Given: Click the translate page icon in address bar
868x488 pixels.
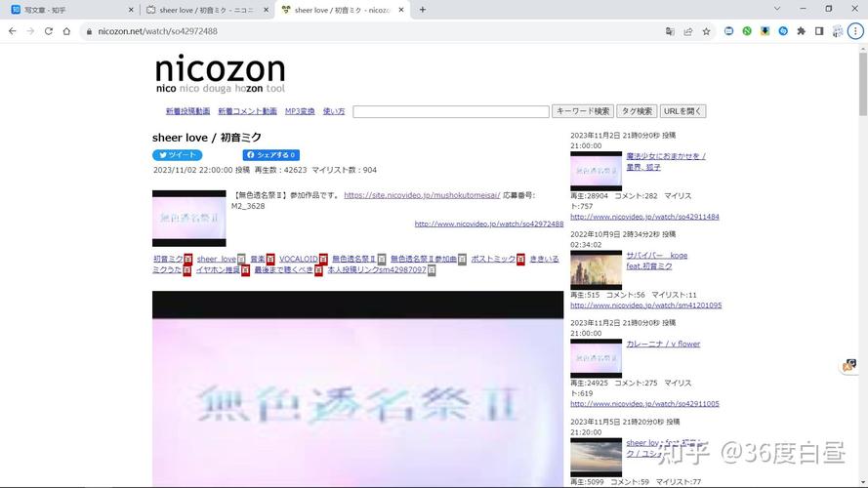Looking at the screenshot, I should click(670, 31).
